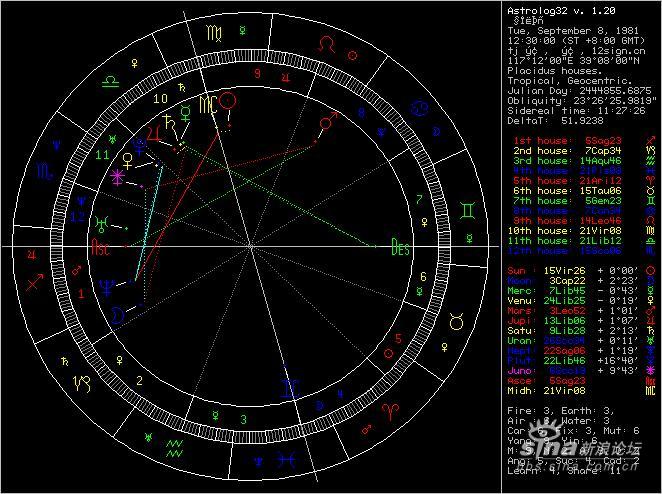The width and height of the screenshot is (662, 494).
Task: Click the red Asc label on the horizon
Action: [x=100, y=247]
